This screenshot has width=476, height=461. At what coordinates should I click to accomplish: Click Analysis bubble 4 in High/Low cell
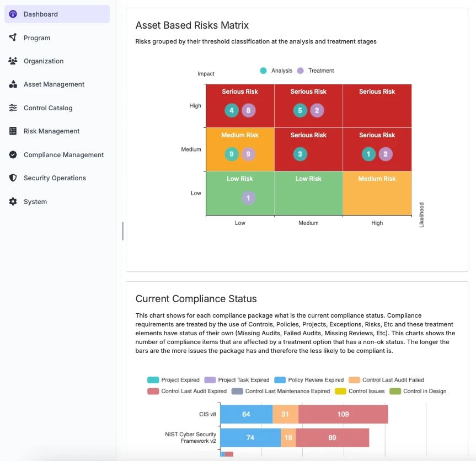[232, 110]
